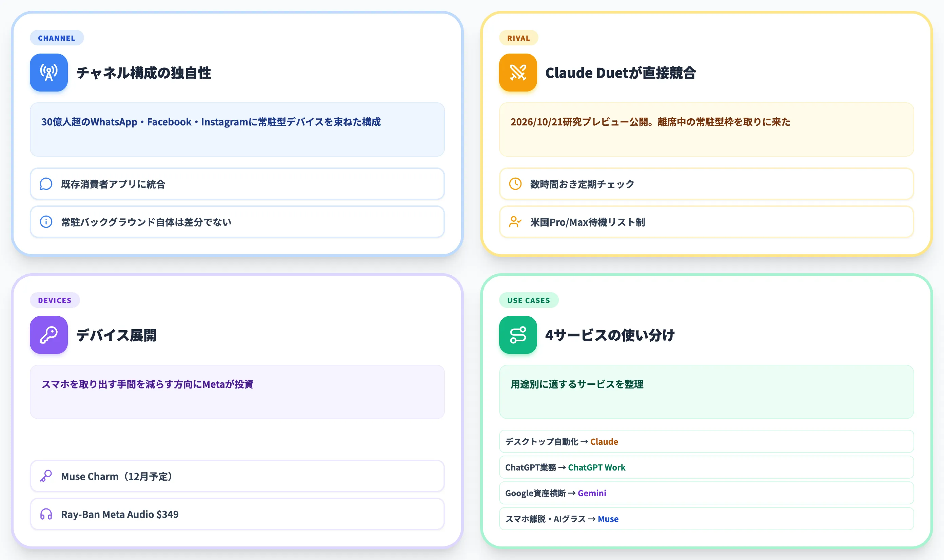Click the heading 4サービスの使い分け
The height and width of the screenshot is (560, 944).
[x=610, y=335]
